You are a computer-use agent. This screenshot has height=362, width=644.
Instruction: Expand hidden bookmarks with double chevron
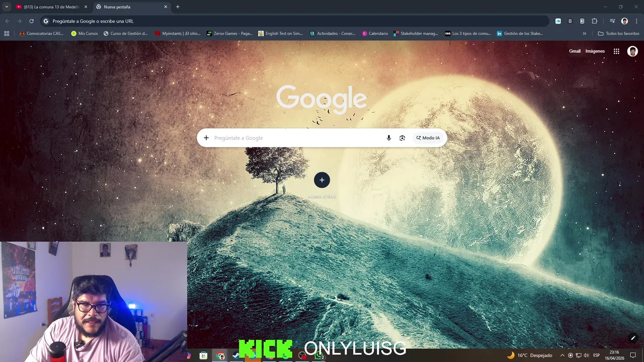tap(584, 34)
